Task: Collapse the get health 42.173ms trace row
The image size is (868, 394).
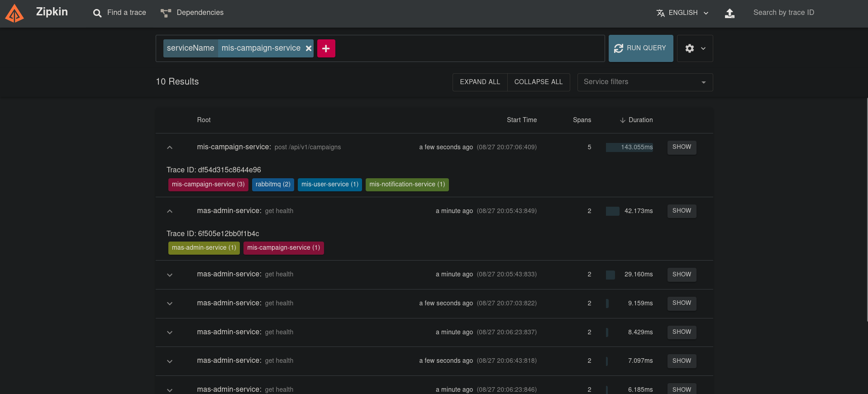Action: pos(170,211)
